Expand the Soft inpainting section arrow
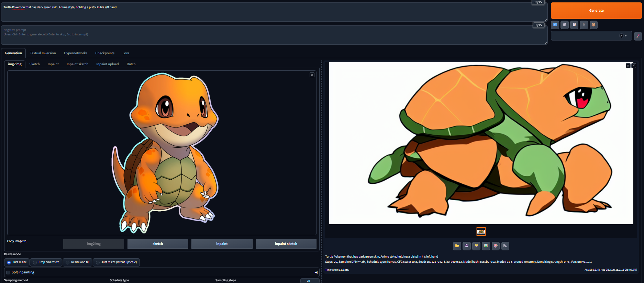Image resolution: width=644 pixels, height=283 pixels. pos(316,272)
